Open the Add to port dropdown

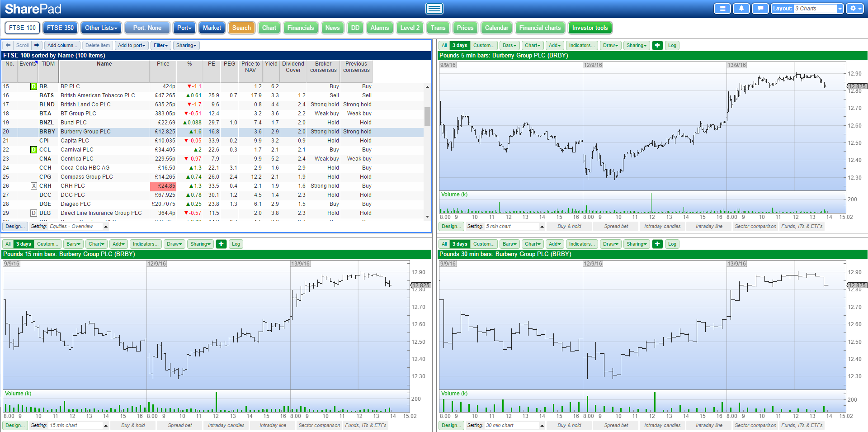click(132, 45)
